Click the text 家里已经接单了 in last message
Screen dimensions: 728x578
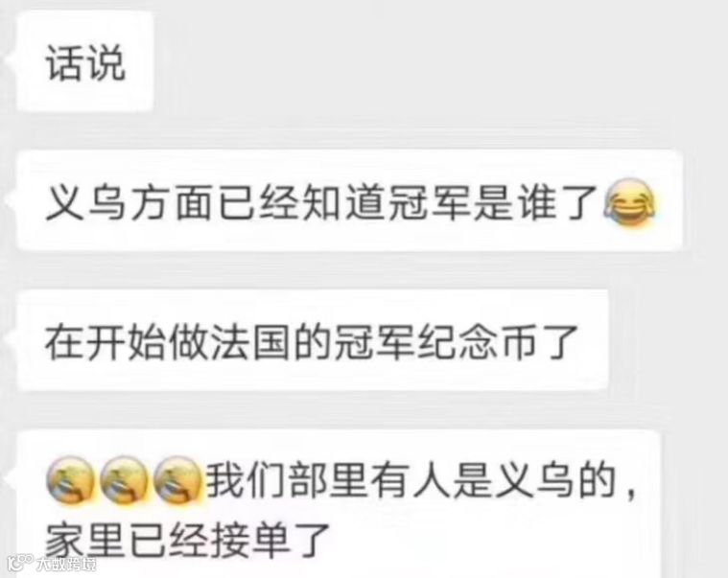[x=189, y=541]
